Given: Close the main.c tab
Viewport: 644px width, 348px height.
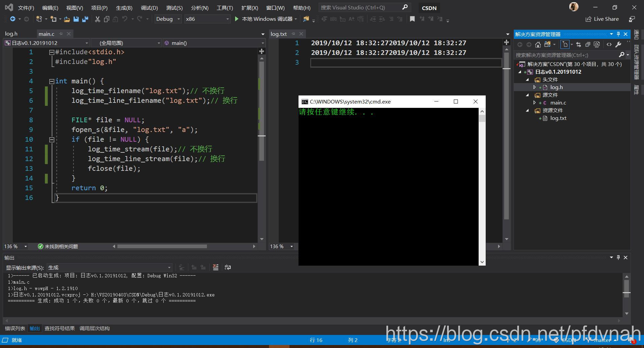Looking at the screenshot, I should (x=69, y=34).
